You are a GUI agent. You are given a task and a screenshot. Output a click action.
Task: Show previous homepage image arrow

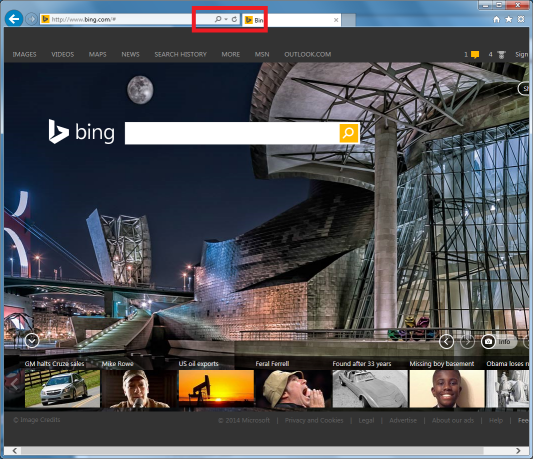point(446,341)
